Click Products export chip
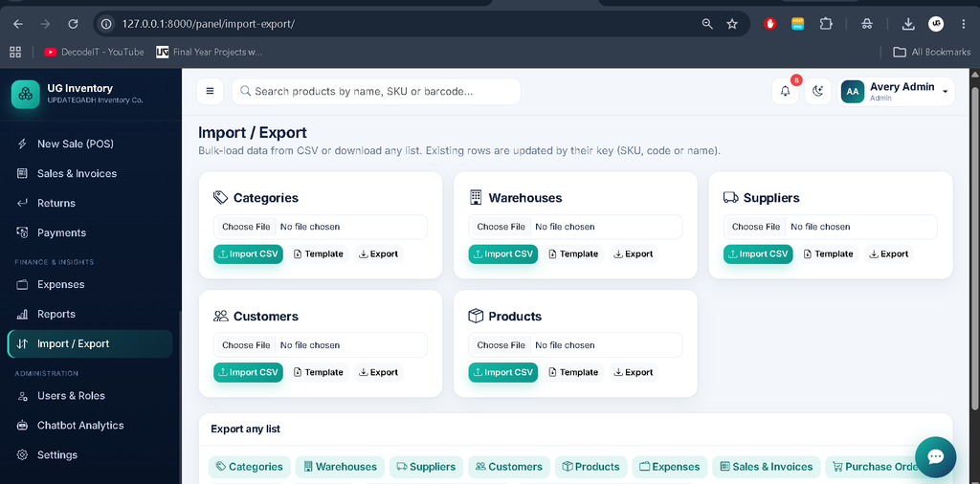 (x=590, y=467)
